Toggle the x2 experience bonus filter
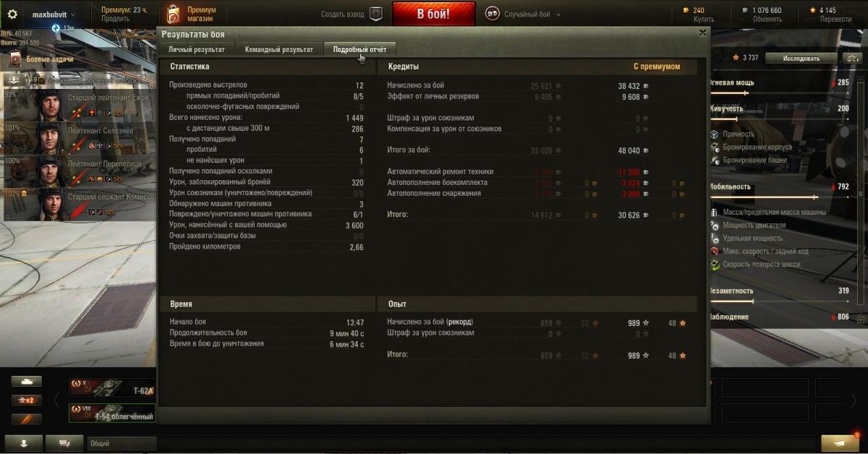 [26, 400]
